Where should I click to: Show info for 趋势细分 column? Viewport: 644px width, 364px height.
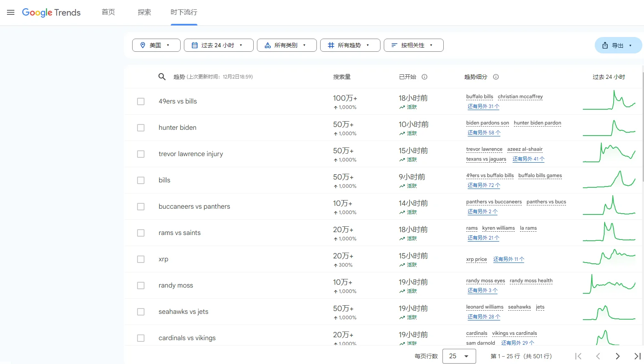(496, 77)
